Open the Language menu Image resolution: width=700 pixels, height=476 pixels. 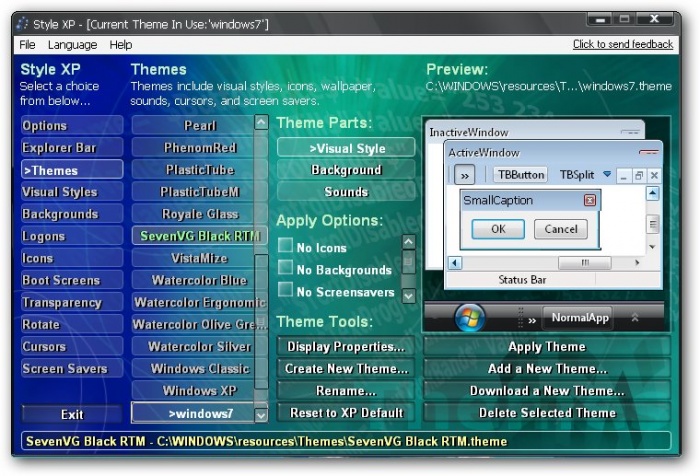point(72,45)
